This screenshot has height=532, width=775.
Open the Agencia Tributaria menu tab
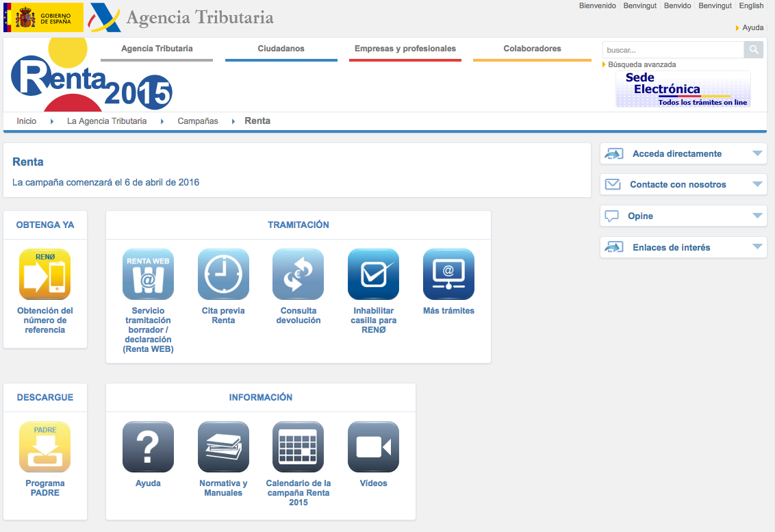point(157,49)
